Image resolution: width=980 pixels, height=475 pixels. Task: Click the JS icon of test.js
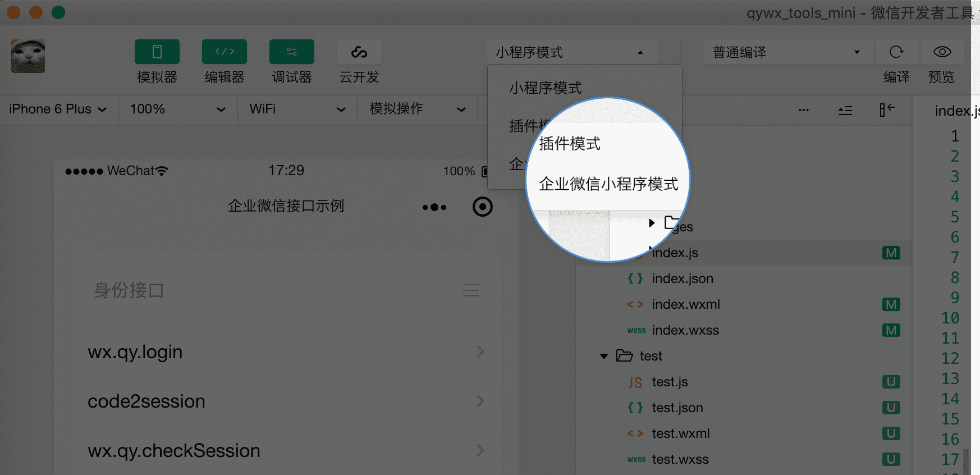pos(635,382)
